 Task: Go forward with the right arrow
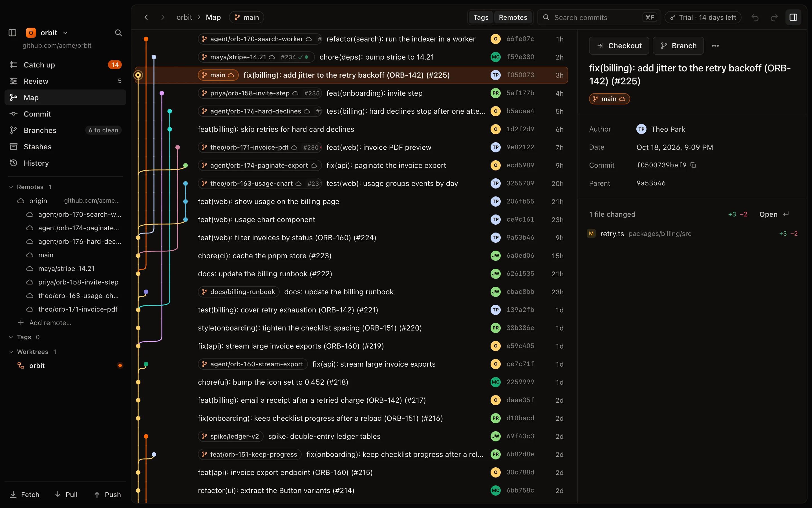point(163,17)
